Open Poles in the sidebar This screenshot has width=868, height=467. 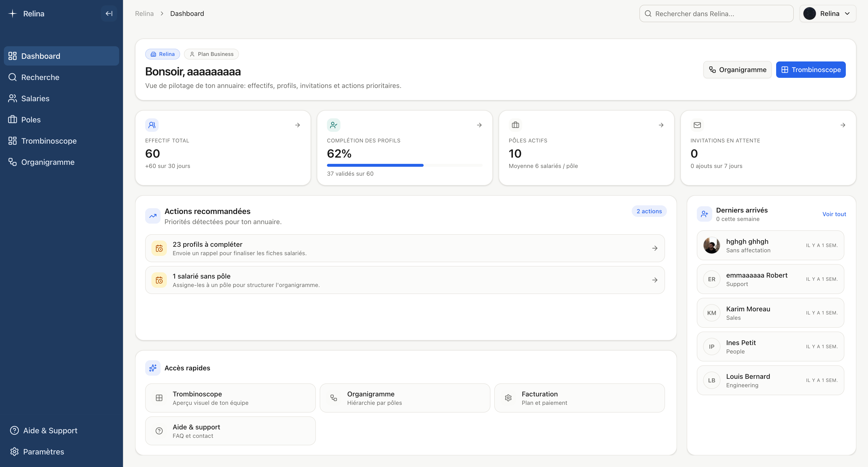point(61,120)
